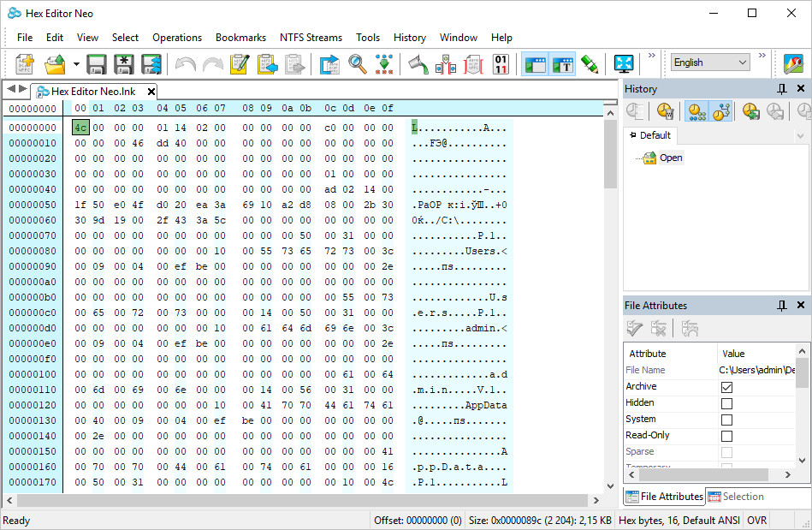812x530 pixels.
Task: Click the settings picture wrench icon
Action: coord(793,64)
